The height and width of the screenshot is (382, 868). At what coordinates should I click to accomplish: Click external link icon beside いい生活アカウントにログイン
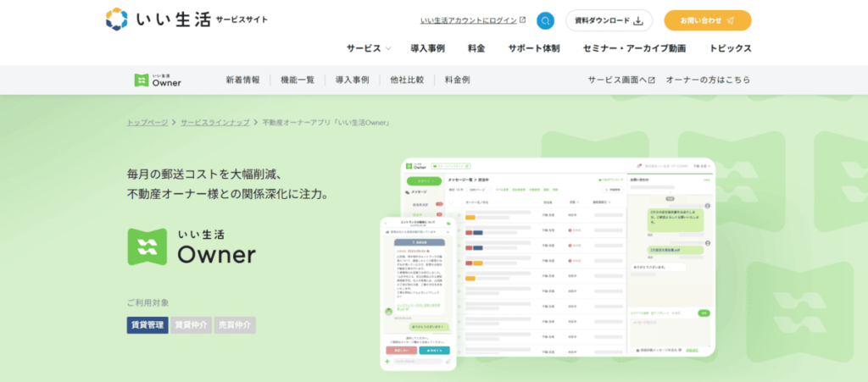tap(522, 19)
